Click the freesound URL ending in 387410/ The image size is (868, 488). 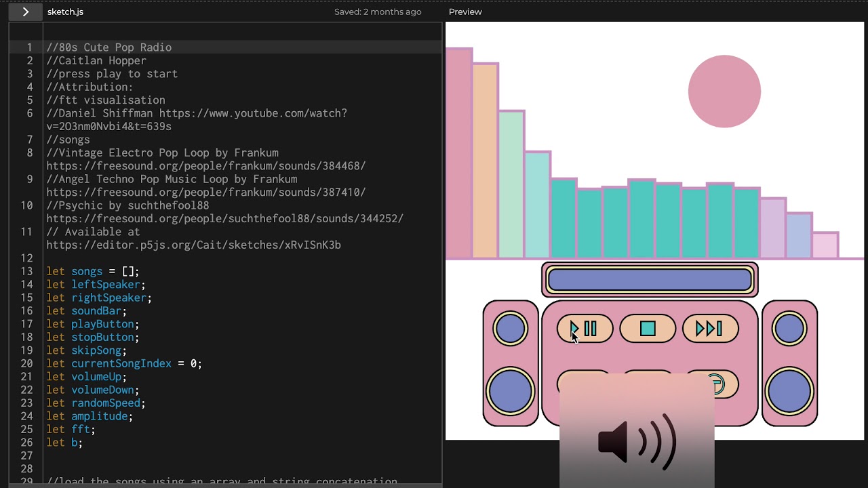205,192
